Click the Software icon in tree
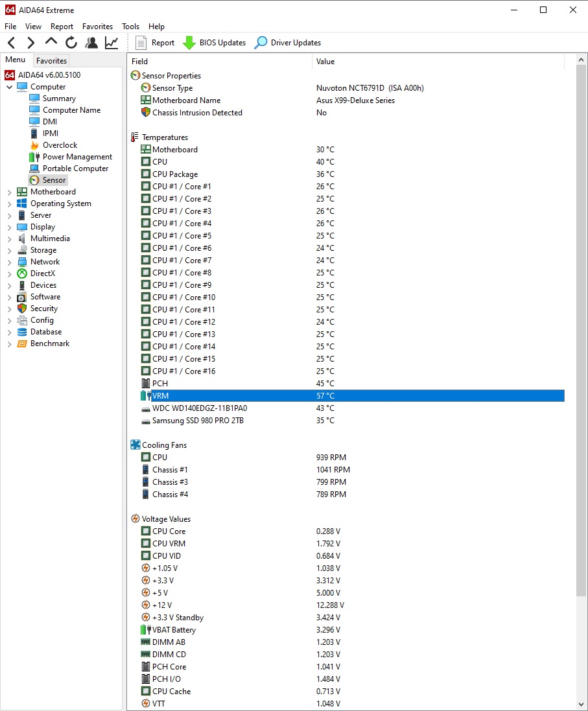This screenshot has height=711, width=588. (x=22, y=297)
